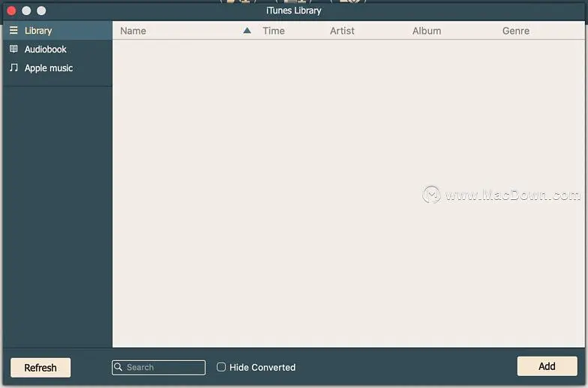Sort by the Time column header
Image resolution: width=588 pixels, height=388 pixels.
273,31
